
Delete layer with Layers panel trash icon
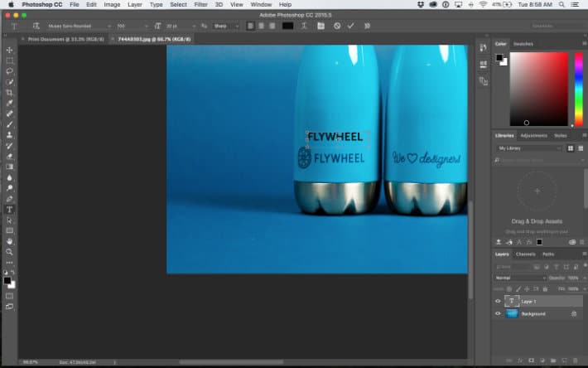[576, 361]
